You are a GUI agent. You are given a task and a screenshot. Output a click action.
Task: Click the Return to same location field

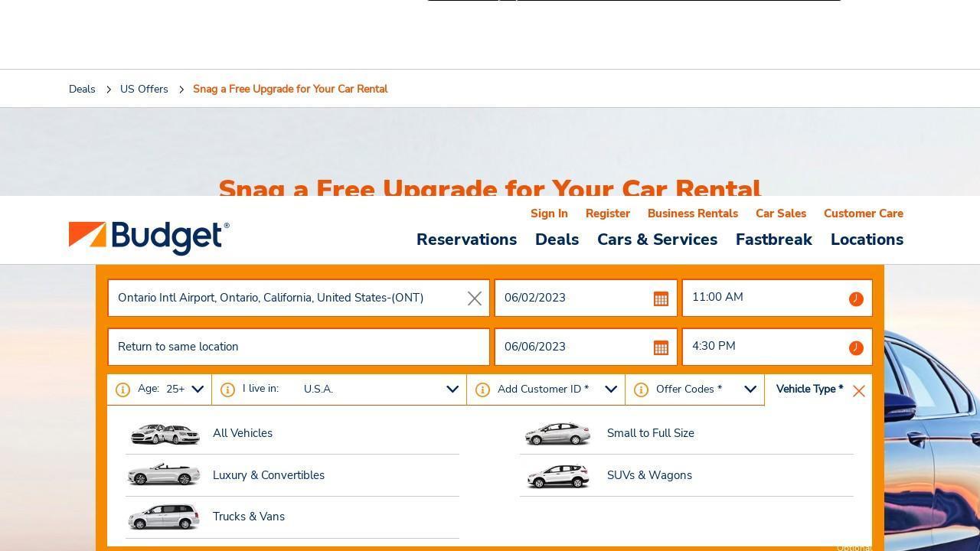click(x=299, y=347)
